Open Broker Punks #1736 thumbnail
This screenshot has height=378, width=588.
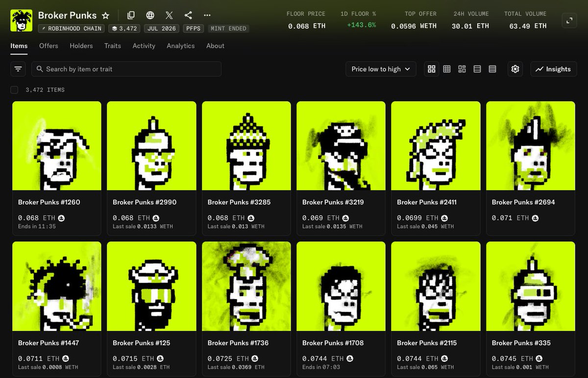246,286
